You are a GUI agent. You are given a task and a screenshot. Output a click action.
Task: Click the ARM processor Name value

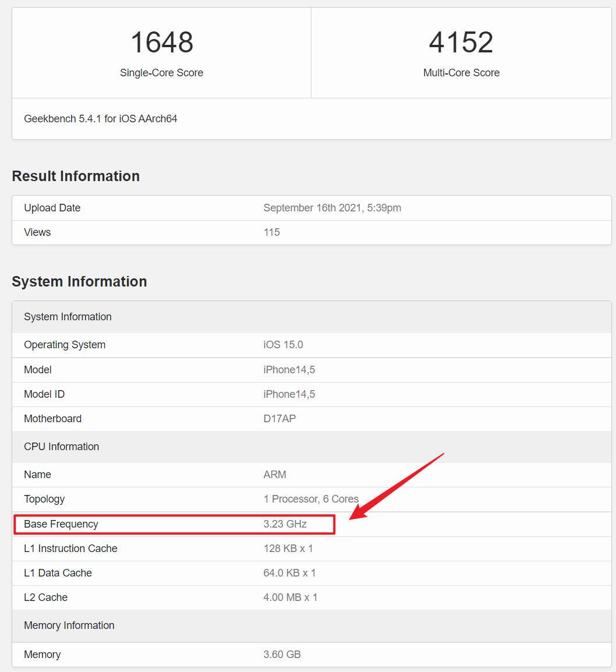click(x=274, y=475)
